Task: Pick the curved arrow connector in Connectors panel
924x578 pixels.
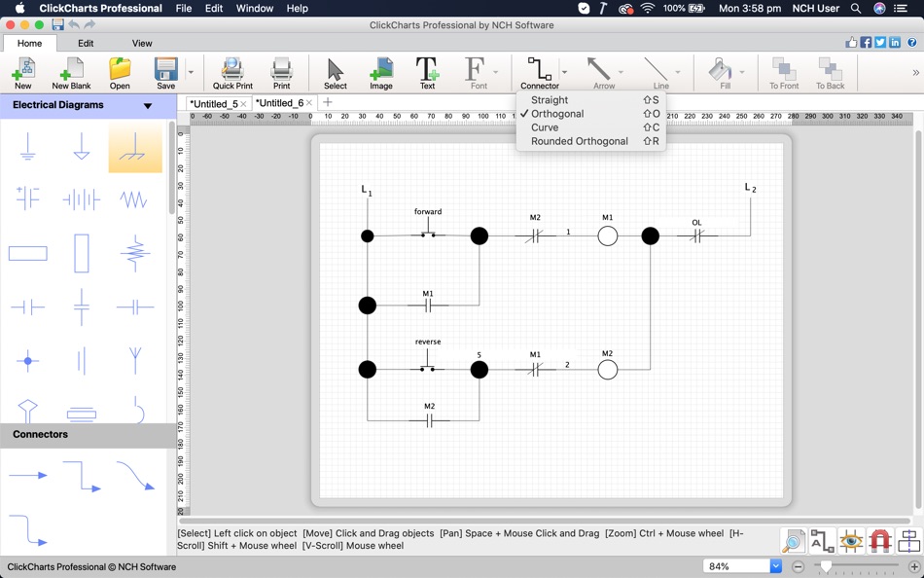Action: pos(135,476)
